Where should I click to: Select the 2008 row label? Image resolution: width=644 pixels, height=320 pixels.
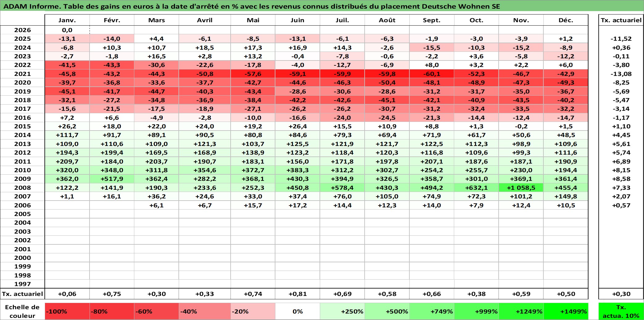coord(23,188)
